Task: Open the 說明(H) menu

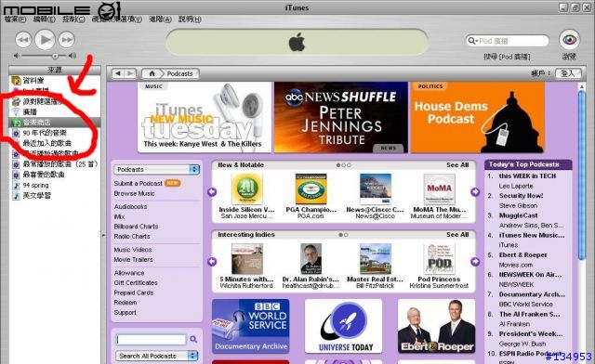Action: point(190,19)
